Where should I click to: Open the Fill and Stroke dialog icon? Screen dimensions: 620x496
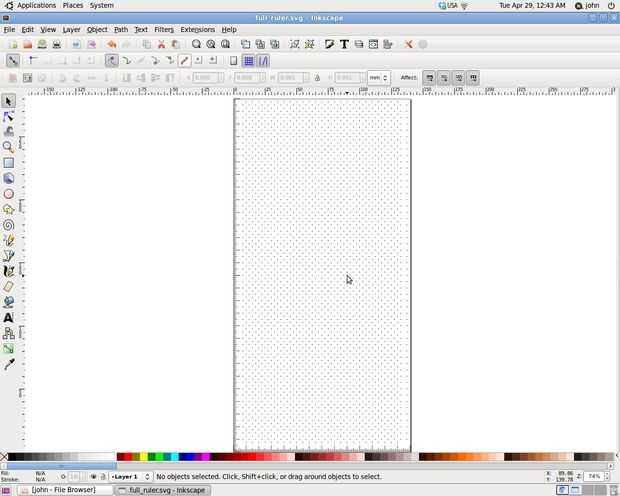click(x=329, y=44)
